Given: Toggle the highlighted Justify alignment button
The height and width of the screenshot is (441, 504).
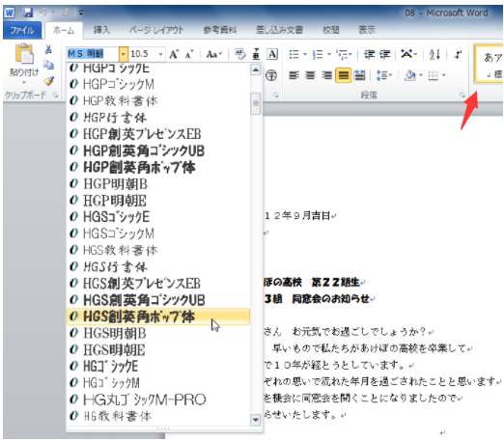Looking at the screenshot, I should 343,75.
